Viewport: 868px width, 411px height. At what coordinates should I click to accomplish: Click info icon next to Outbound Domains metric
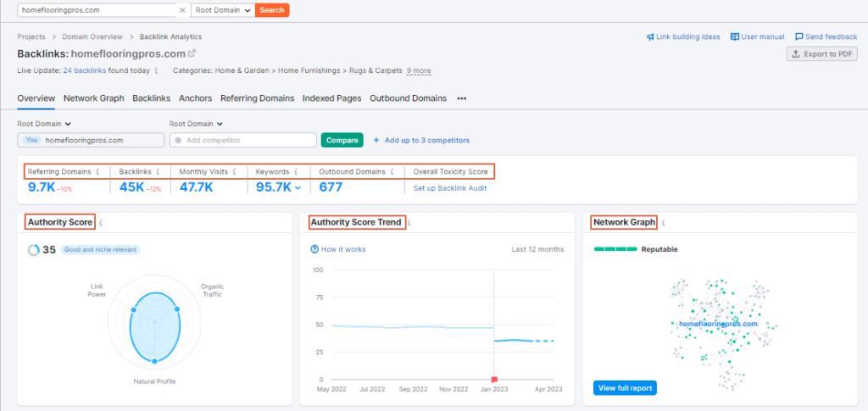click(392, 171)
